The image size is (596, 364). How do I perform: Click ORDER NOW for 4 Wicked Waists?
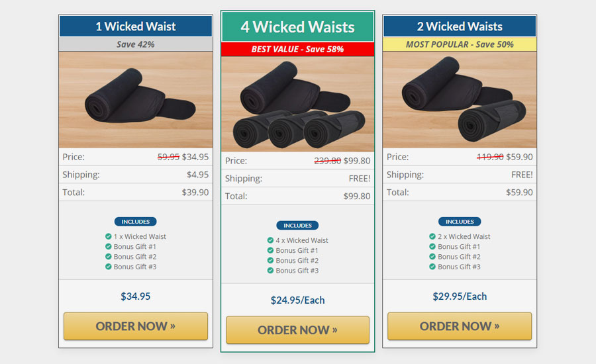[297, 330]
